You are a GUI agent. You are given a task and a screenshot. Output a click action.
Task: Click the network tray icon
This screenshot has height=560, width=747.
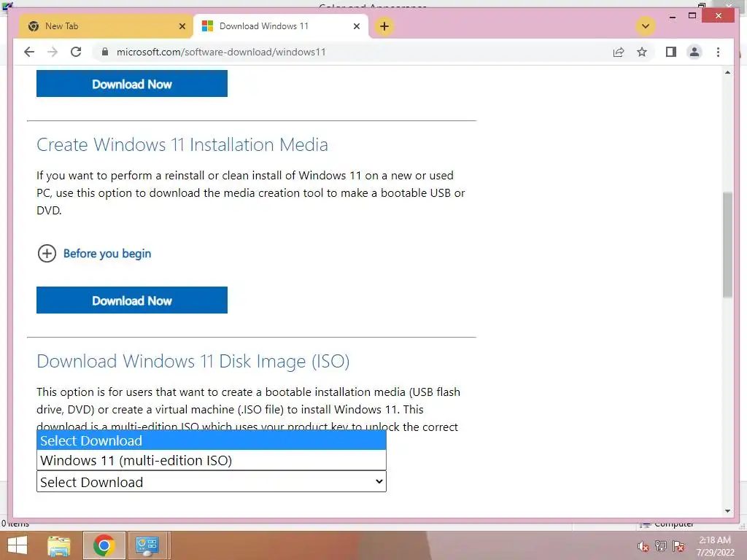[661, 546]
